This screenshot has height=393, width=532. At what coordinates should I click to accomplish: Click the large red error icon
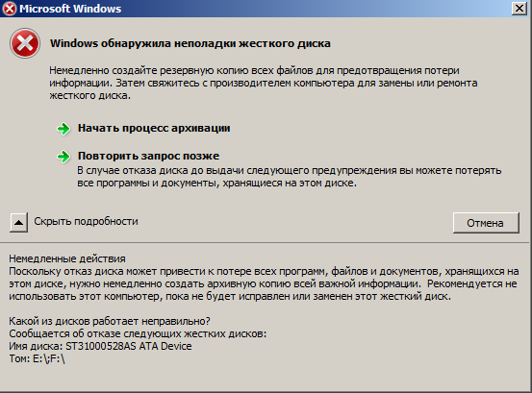tap(25, 43)
